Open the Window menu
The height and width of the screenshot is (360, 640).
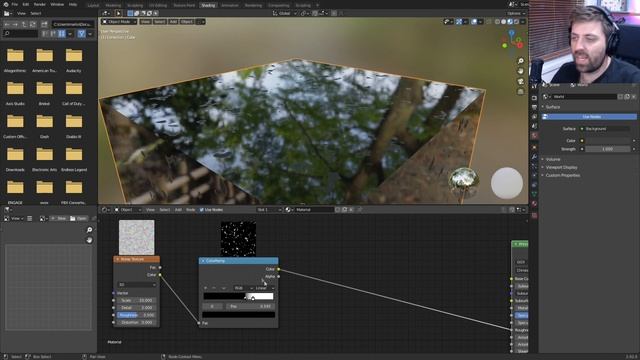point(57,4)
